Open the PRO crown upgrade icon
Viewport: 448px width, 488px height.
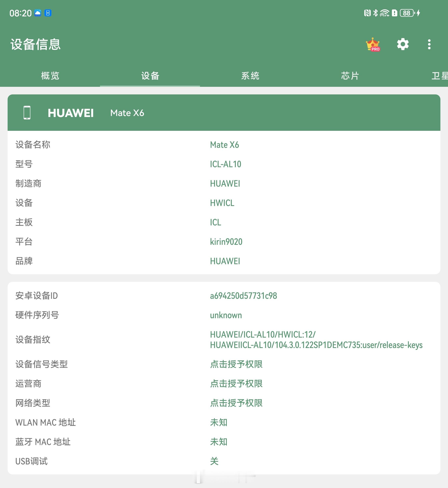click(x=373, y=44)
